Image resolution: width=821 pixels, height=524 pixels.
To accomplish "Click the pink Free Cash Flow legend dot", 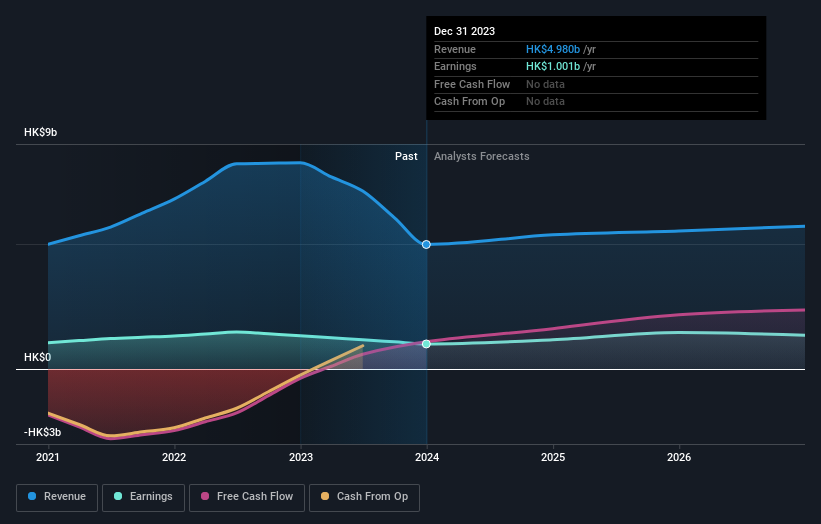I will coord(205,496).
